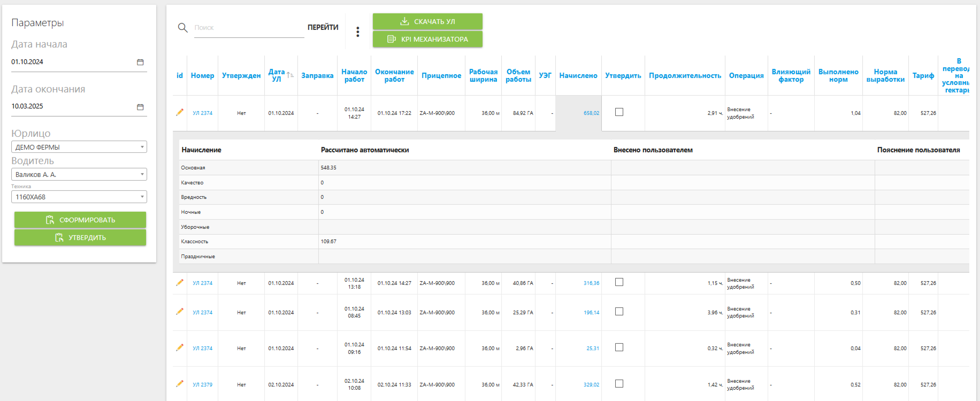The width and height of the screenshot is (980, 401).
Task: Open the KPI МЕХАНИЗАТОРА report button
Action: pyautogui.click(x=427, y=39)
